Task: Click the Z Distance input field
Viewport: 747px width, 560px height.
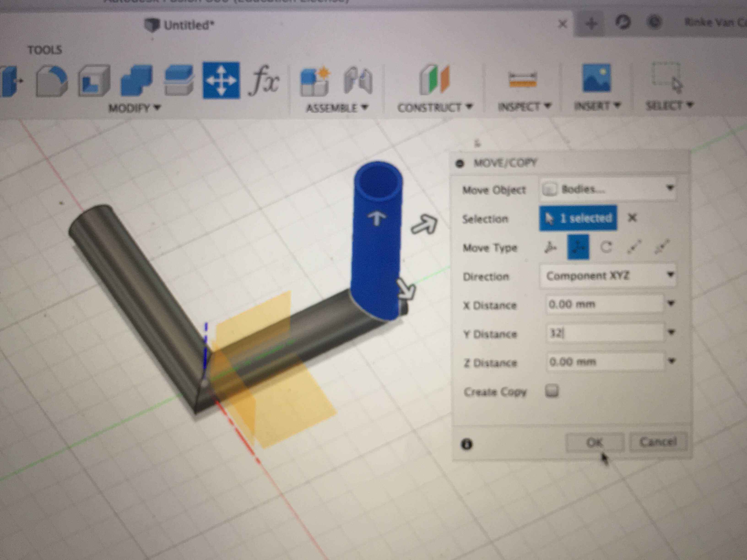Action: (x=604, y=362)
